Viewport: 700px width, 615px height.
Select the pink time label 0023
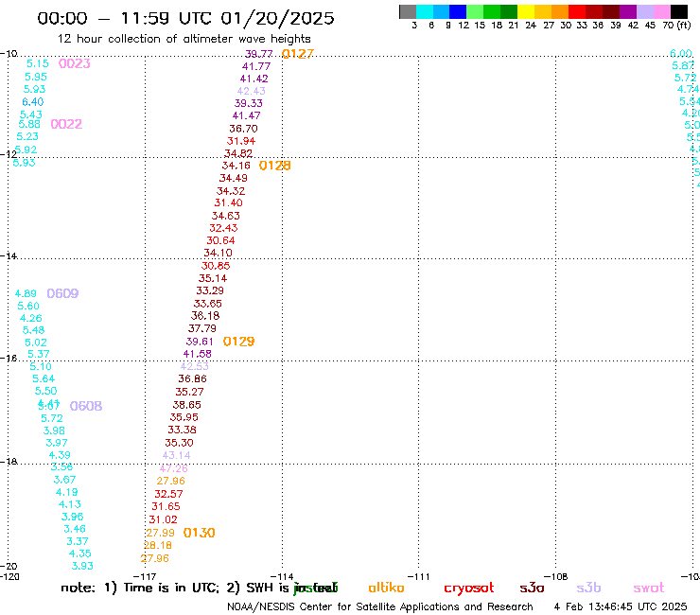click(x=74, y=63)
